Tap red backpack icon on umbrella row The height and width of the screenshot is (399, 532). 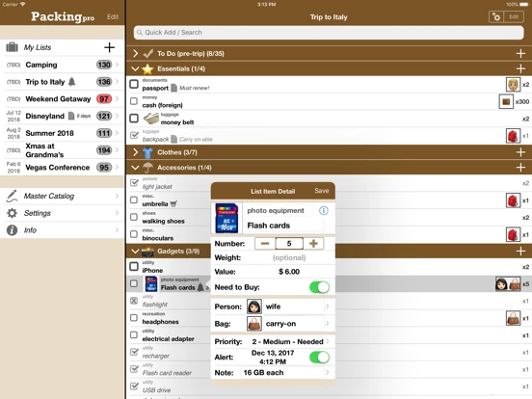coord(513,200)
